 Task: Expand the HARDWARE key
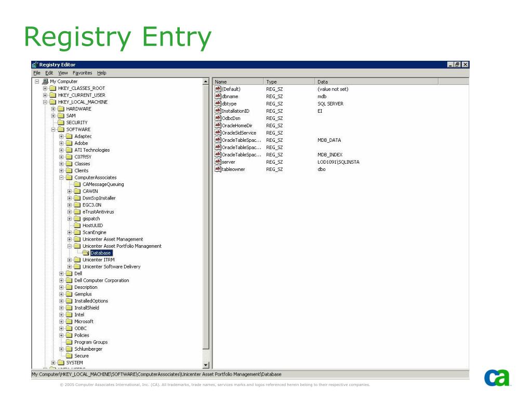(54, 109)
